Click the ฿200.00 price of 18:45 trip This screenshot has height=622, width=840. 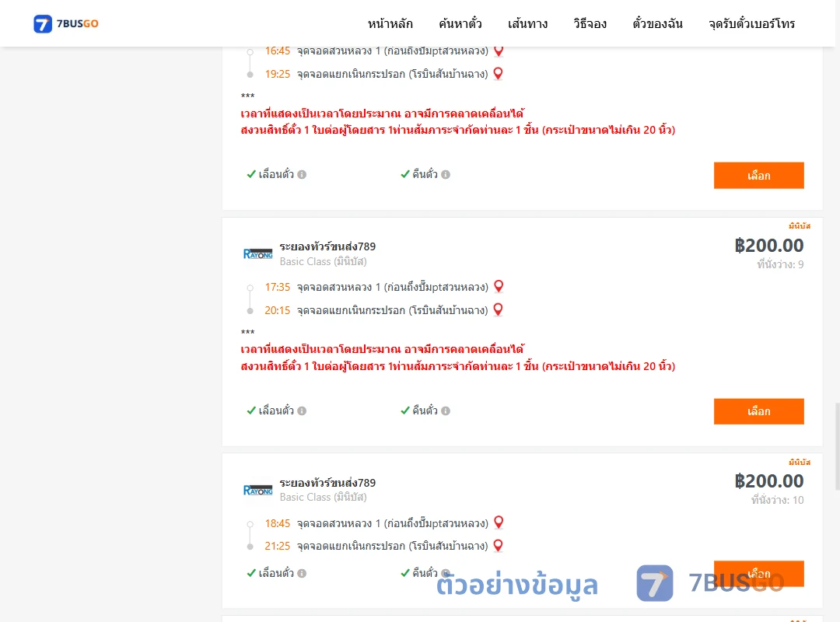pyautogui.click(x=768, y=481)
